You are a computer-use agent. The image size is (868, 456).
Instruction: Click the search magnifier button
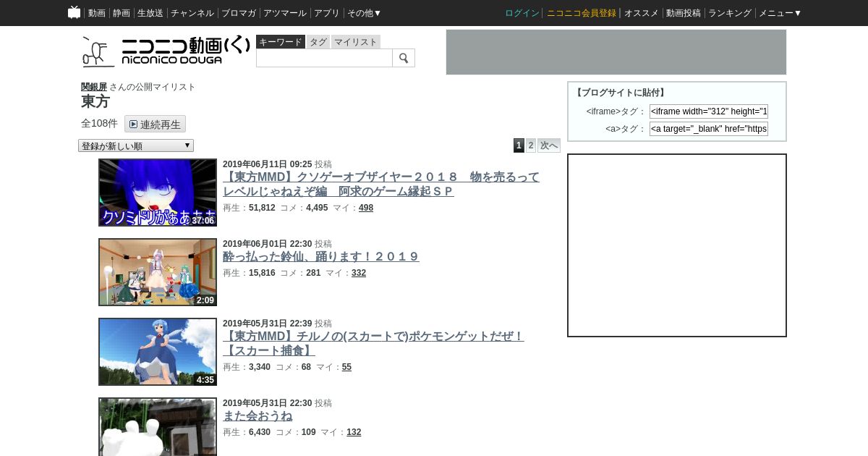pos(404,58)
